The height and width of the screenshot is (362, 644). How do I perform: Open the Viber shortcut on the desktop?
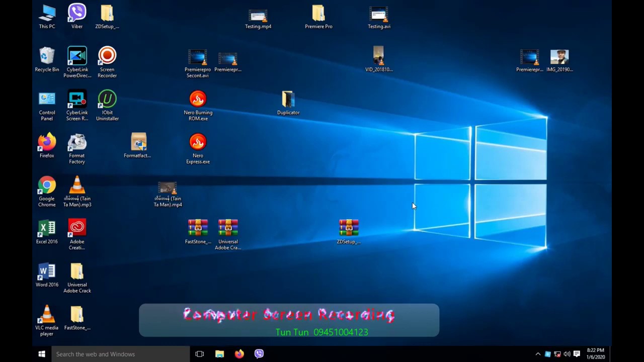click(77, 17)
